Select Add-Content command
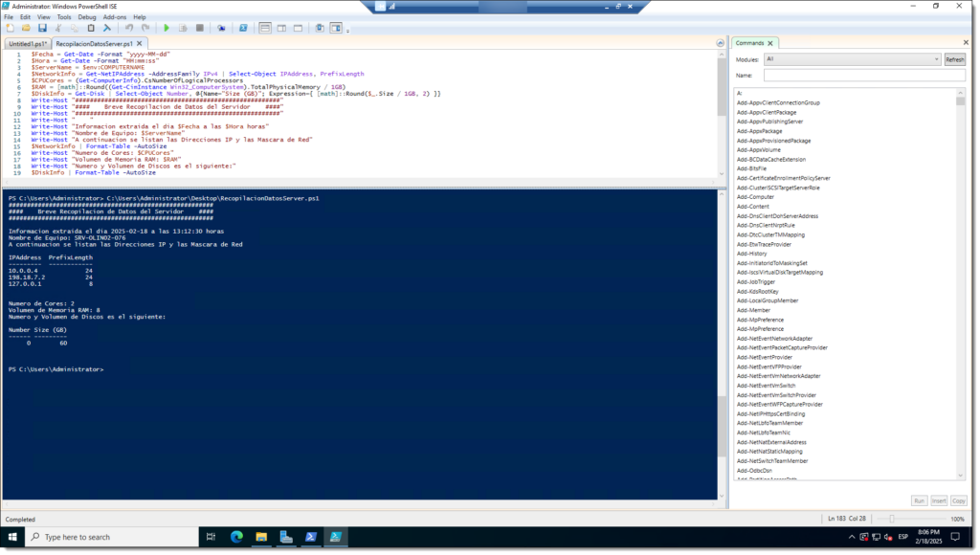Screen dimensions: 980x555 pos(752,207)
